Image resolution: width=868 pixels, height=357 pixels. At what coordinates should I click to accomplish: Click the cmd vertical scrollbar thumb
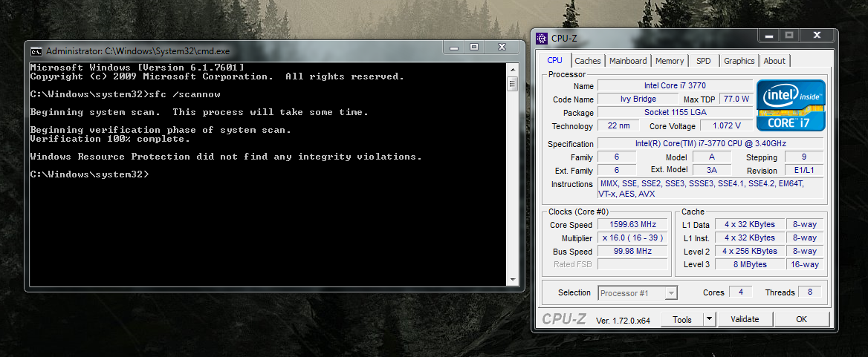coord(512,85)
